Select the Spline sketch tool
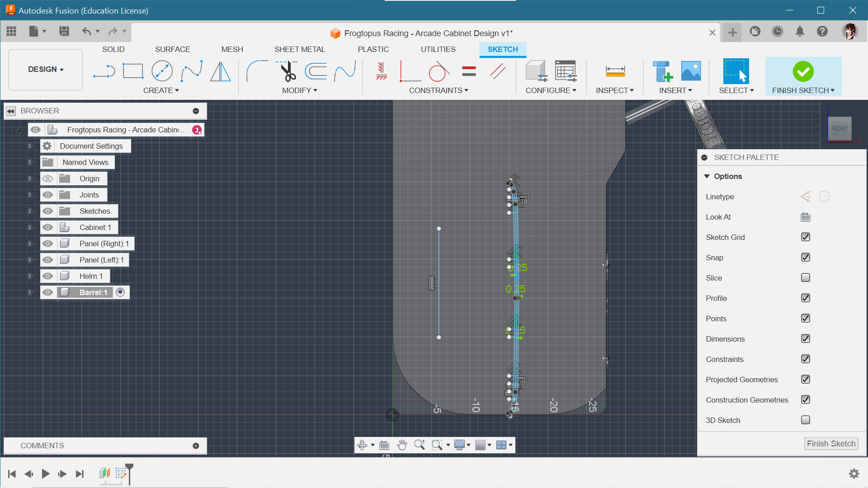868x488 pixels. click(191, 71)
